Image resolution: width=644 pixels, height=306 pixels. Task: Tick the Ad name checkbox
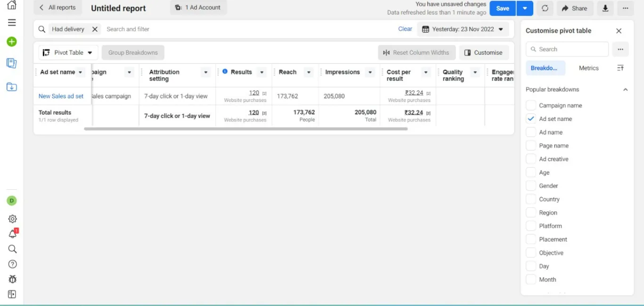click(x=531, y=132)
